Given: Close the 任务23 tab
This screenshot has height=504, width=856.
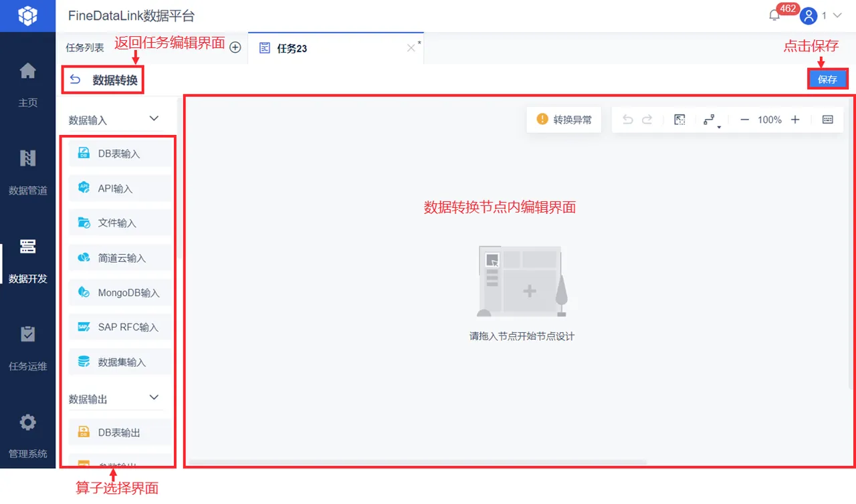Looking at the screenshot, I should click(411, 48).
